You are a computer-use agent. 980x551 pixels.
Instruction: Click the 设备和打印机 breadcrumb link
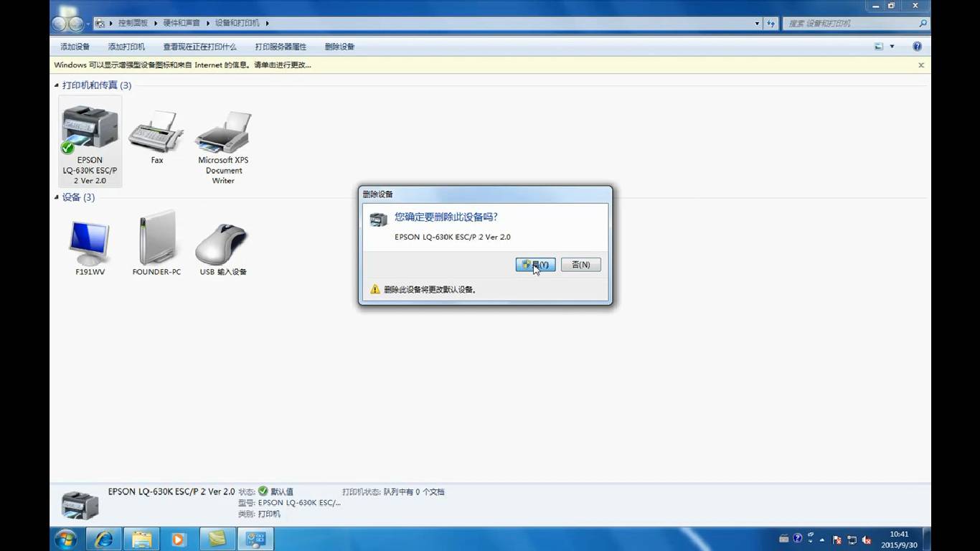click(237, 23)
